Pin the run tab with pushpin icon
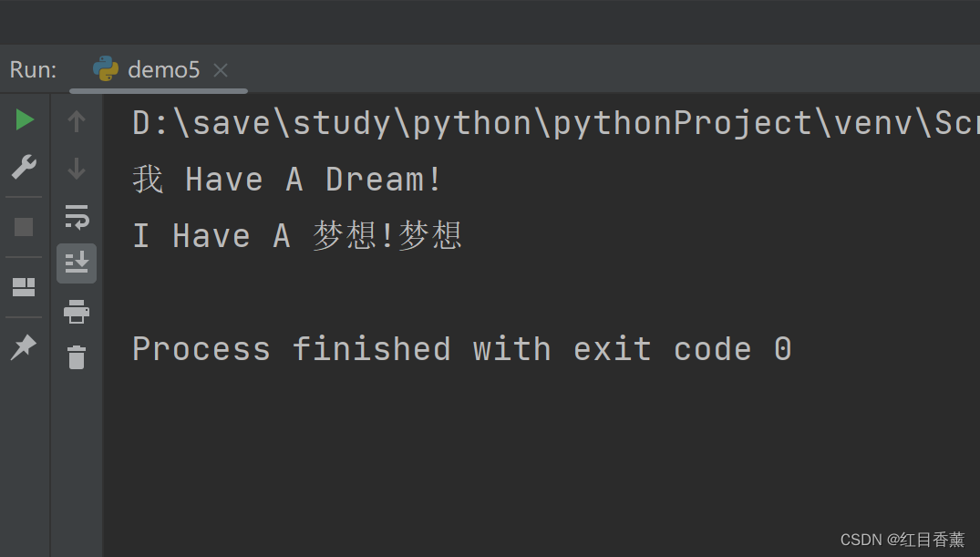 pyautogui.click(x=24, y=346)
